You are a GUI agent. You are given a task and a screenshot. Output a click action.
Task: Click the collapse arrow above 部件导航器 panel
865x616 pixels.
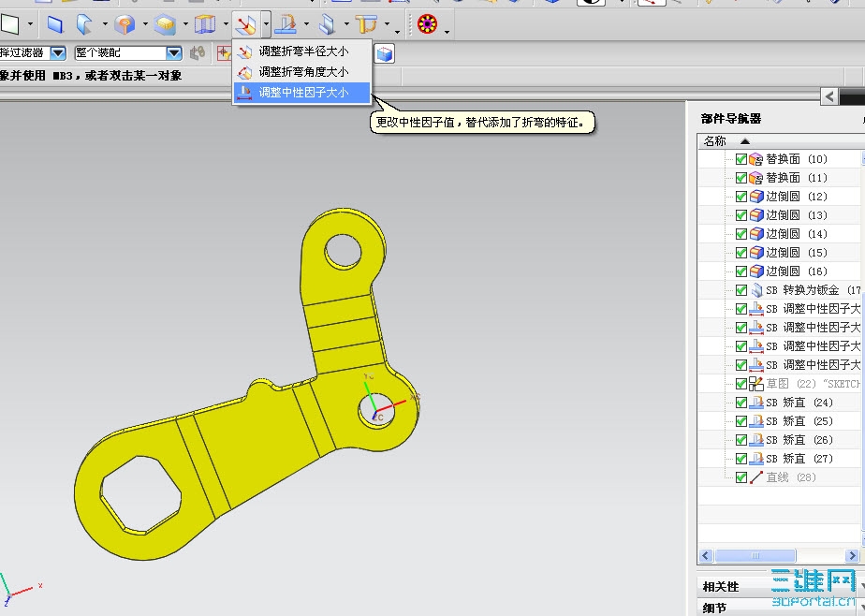(x=829, y=96)
